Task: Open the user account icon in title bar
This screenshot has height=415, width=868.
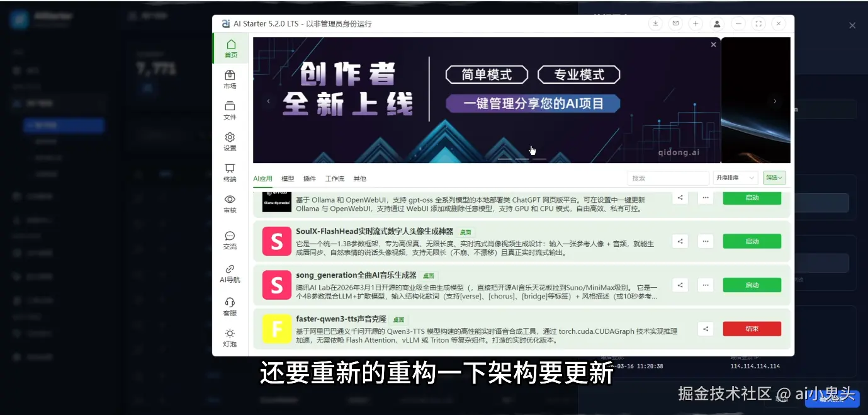Action: point(717,23)
